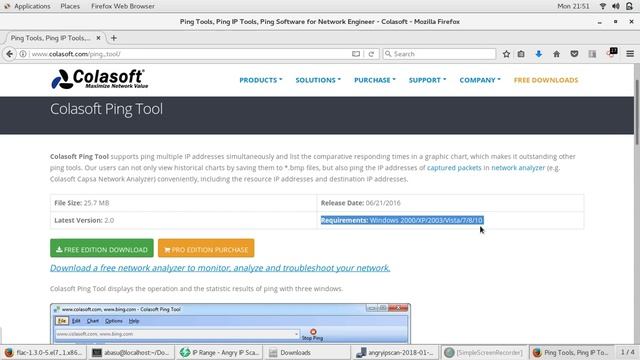Click the page vertical scrollbar
This screenshot has height=360, width=640.
click(x=637, y=113)
